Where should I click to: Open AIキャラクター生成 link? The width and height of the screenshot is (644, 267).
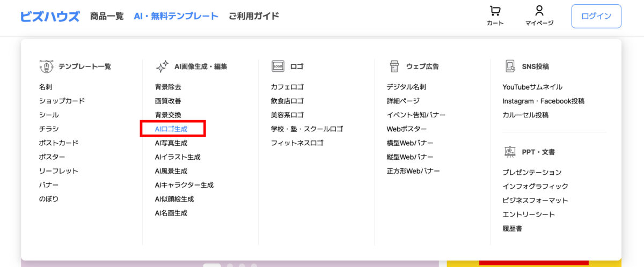pyautogui.click(x=184, y=185)
